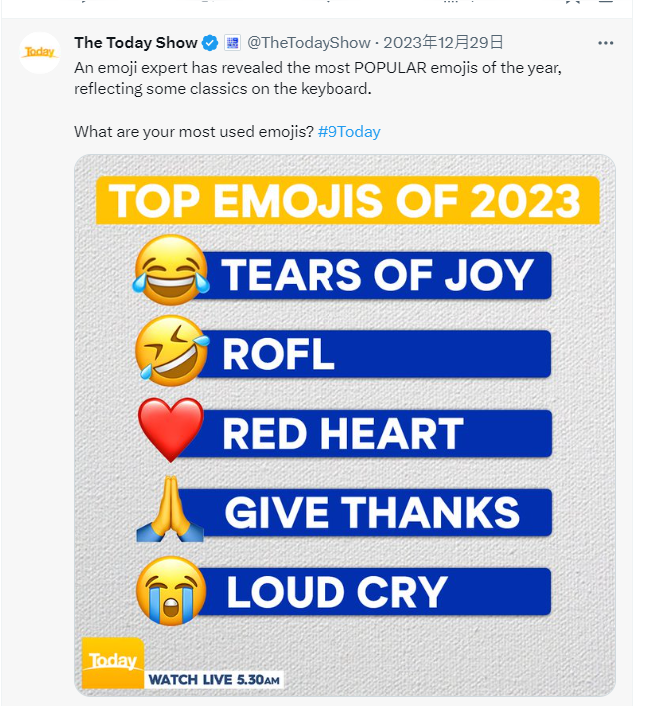The height and width of the screenshot is (706, 661).
Task: Click the loud crying face emoji
Action: pyautogui.click(x=171, y=590)
